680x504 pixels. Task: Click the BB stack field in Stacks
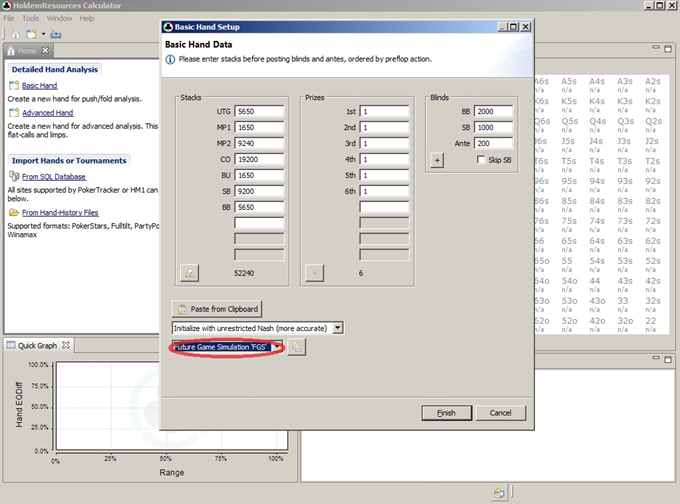point(259,207)
